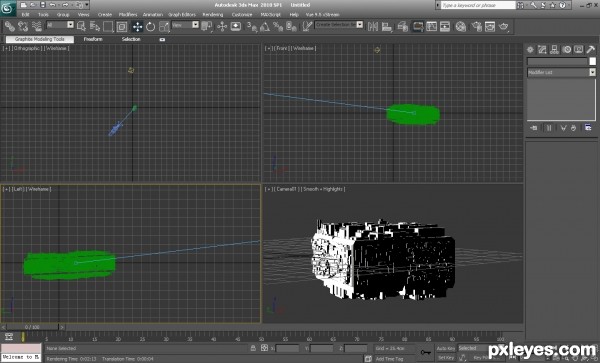Click the Select and Manipulate tool
This screenshot has width=600, height=363.
222,26
